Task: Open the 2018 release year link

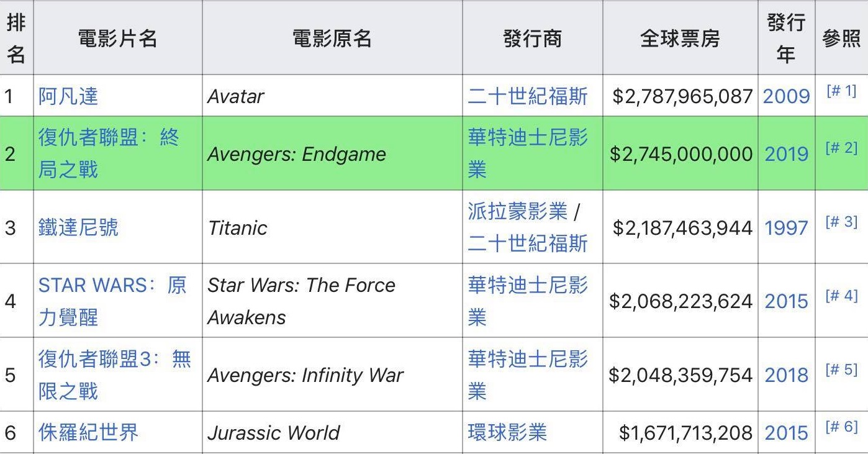Action: [786, 375]
